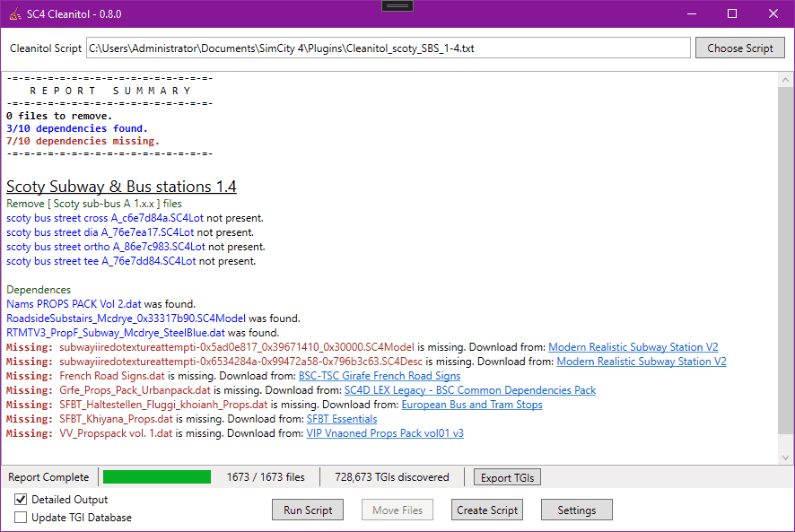The image size is (795, 532).
Task: Open European Bus and Tram Stops link
Action: coord(472,405)
